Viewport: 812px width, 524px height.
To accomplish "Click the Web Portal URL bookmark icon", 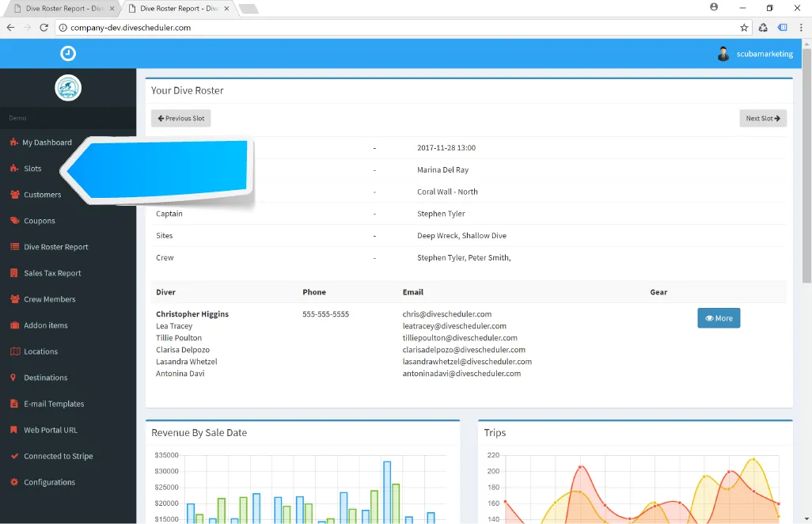I will (13, 430).
